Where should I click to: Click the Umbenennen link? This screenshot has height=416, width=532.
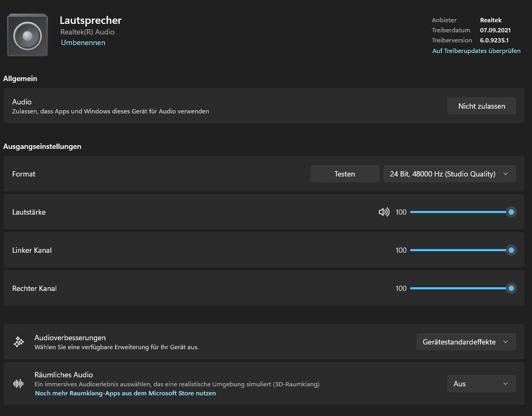click(83, 42)
